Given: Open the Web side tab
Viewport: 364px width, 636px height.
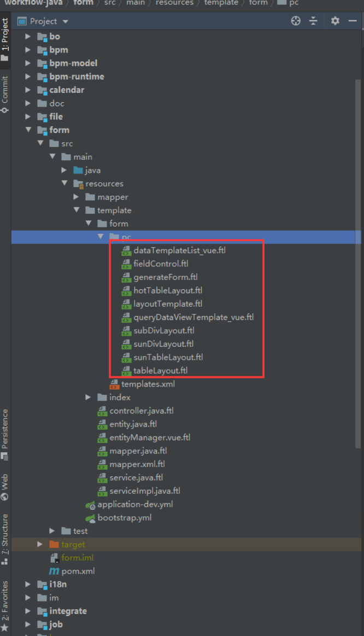Looking at the screenshot, I should (5, 487).
